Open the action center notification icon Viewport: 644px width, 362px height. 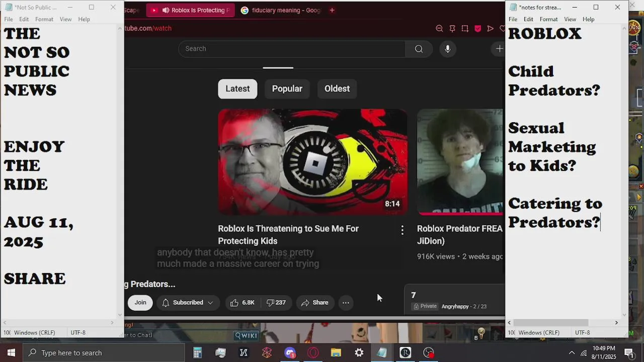point(629,353)
